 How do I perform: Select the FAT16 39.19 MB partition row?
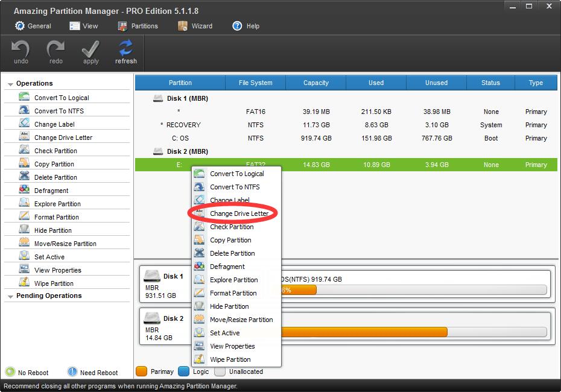pyautogui.click(x=346, y=112)
